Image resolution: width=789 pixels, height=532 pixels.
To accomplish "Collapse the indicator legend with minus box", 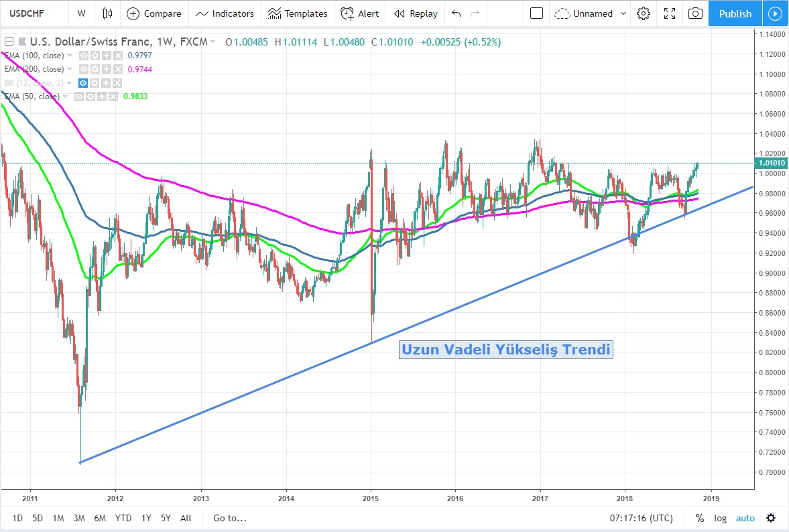I will (x=9, y=42).
